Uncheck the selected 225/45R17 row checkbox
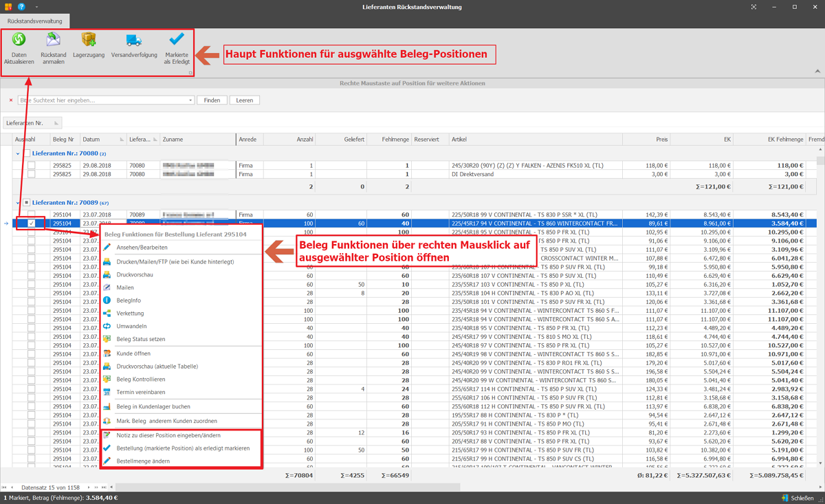This screenshot has width=825, height=504. pyautogui.click(x=32, y=223)
